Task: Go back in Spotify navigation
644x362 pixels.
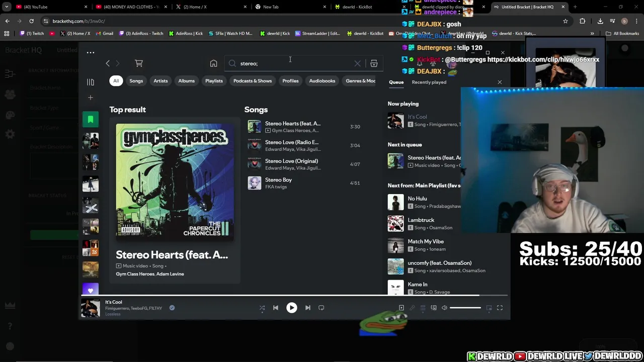Action: [x=108, y=63]
